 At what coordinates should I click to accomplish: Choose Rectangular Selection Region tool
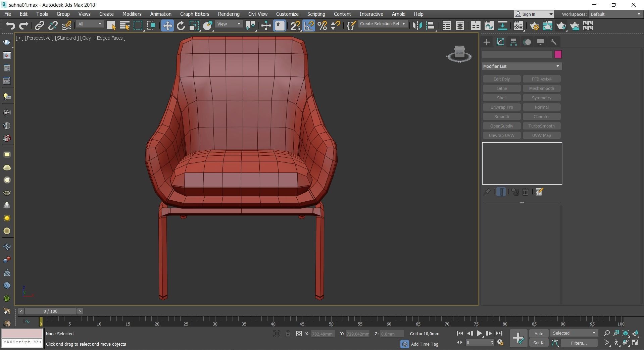coord(138,26)
